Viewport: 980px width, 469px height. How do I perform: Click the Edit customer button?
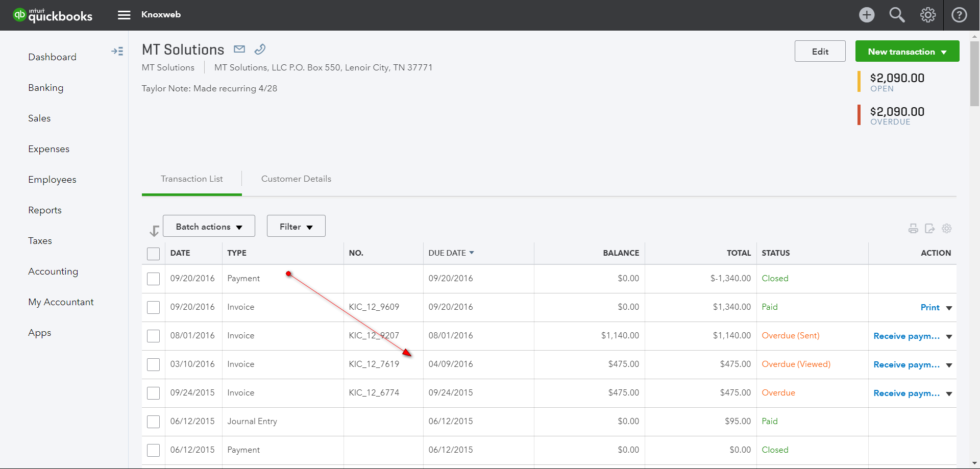click(x=820, y=52)
